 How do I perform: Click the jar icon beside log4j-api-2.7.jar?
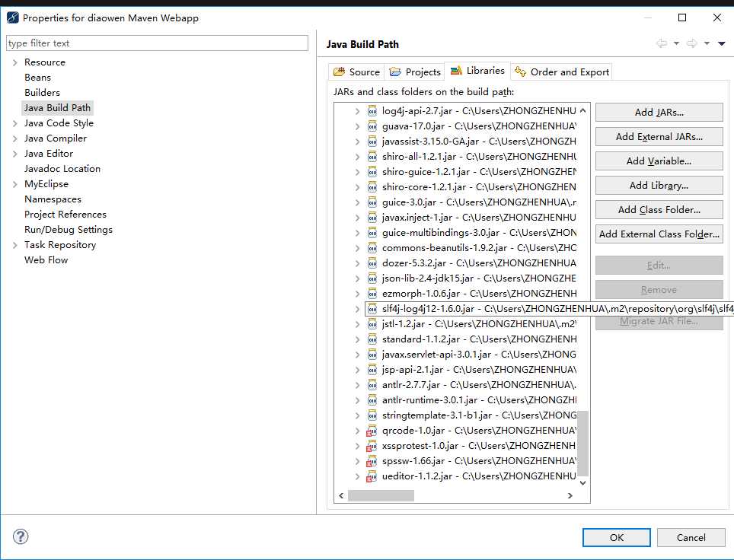click(x=372, y=111)
